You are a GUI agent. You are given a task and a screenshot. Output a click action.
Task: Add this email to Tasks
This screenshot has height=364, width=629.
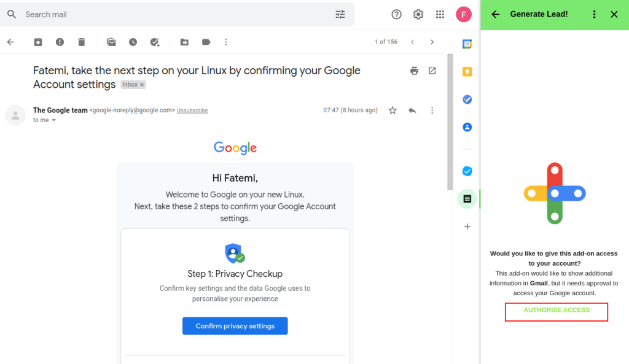pos(155,42)
